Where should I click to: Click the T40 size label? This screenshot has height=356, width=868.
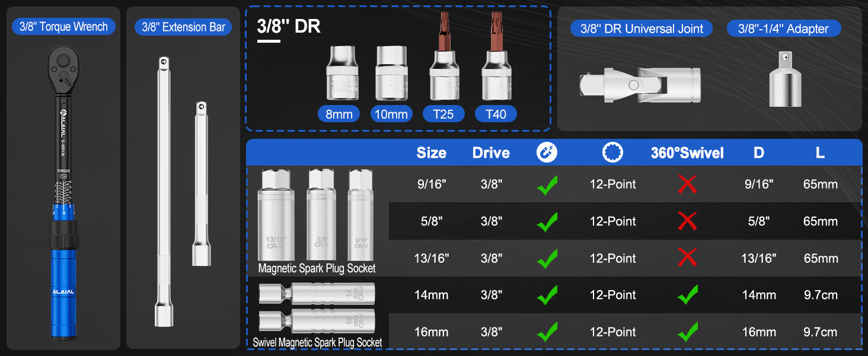(x=496, y=114)
